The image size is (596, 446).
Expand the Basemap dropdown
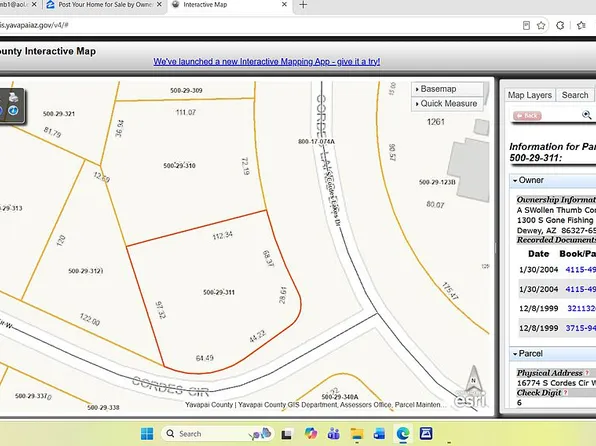click(x=447, y=89)
